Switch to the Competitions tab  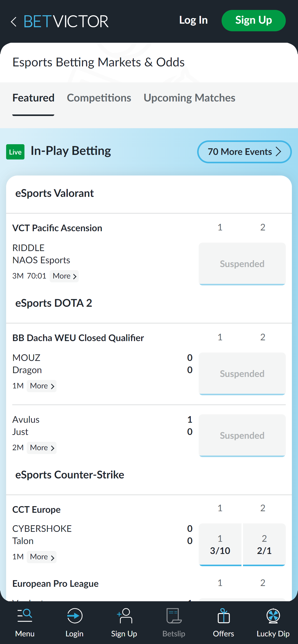click(99, 98)
